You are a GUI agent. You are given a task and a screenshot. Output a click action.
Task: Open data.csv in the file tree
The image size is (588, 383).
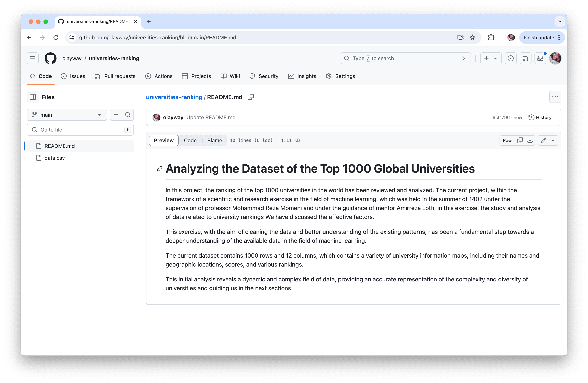tap(55, 158)
